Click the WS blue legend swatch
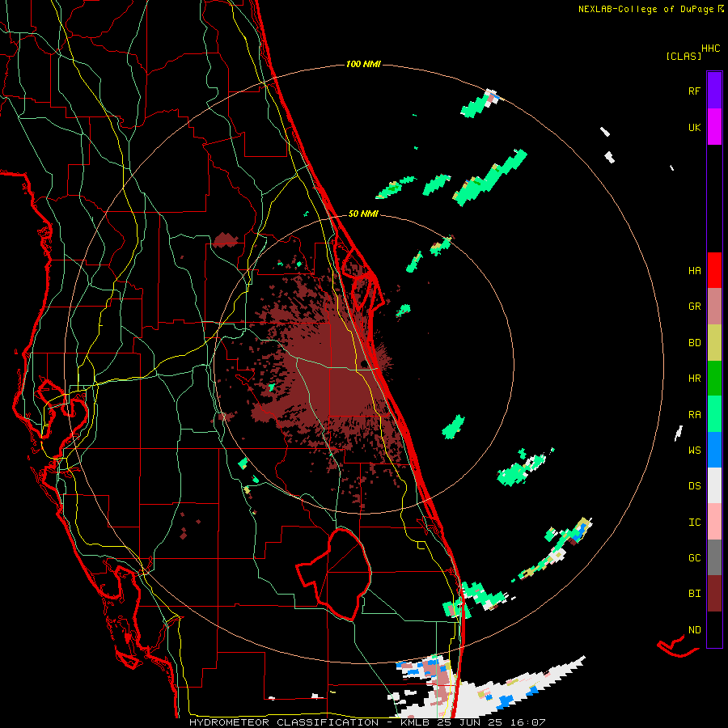728x728 pixels. click(714, 450)
